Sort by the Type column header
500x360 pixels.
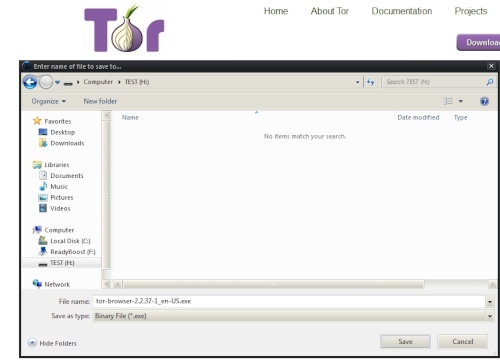click(x=460, y=118)
